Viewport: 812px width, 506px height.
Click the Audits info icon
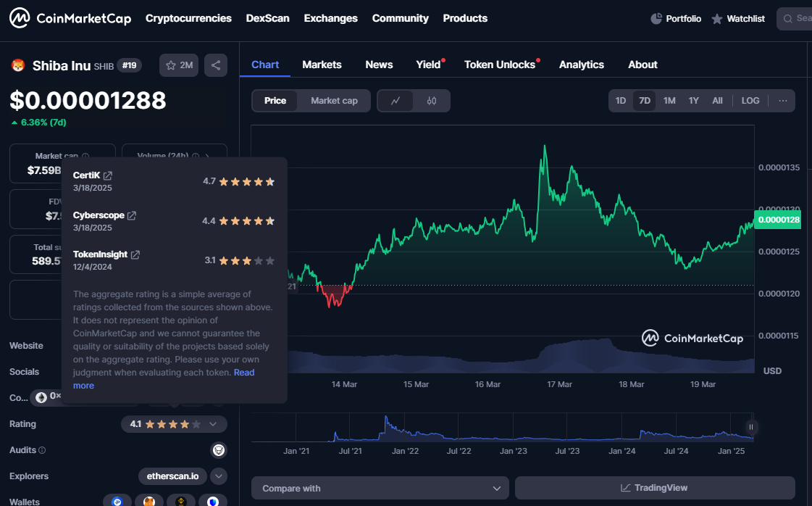[42, 450]
